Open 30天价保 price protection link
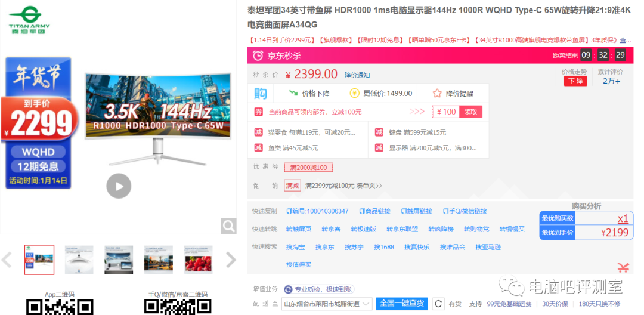The height and width of the screenshot is (315, 644). click(555, 304)
